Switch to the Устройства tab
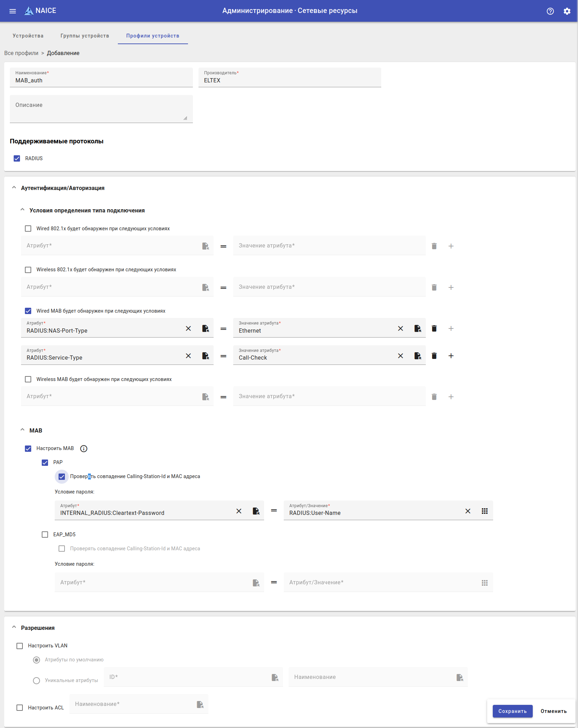The height and width of the screenshot is (728, 578). tap(28, 36)
